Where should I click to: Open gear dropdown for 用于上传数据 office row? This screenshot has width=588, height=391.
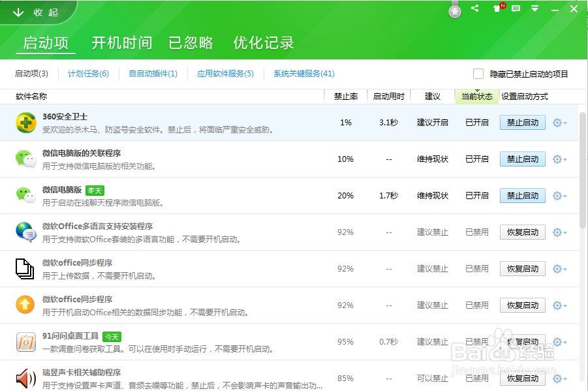tap(559, 269)
